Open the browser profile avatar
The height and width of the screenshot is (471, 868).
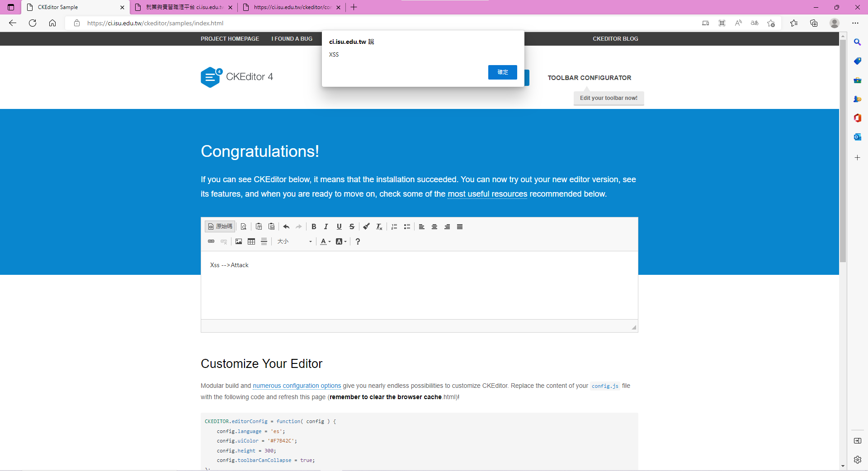[835, 23]
